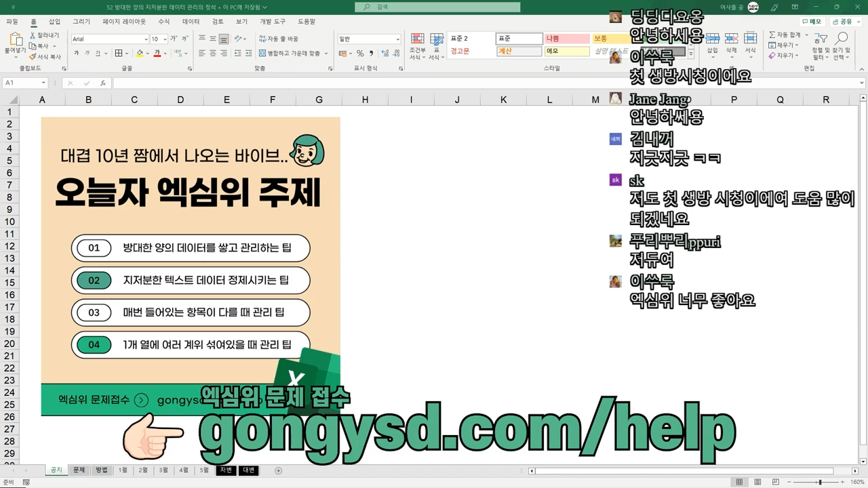Viewport: 868px width, 488px height.
Task: Switch to the Data ribbon tab
Action: (191, 21)
